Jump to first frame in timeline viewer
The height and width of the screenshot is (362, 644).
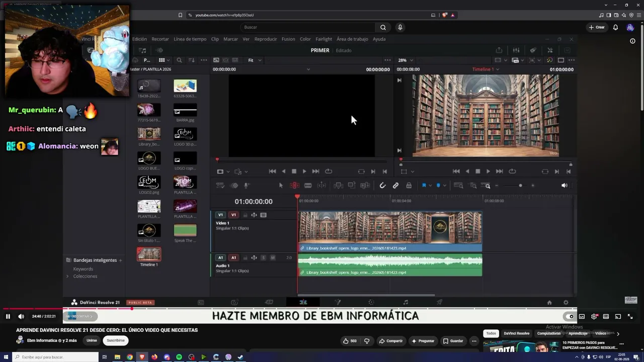[x=456, y=171]
